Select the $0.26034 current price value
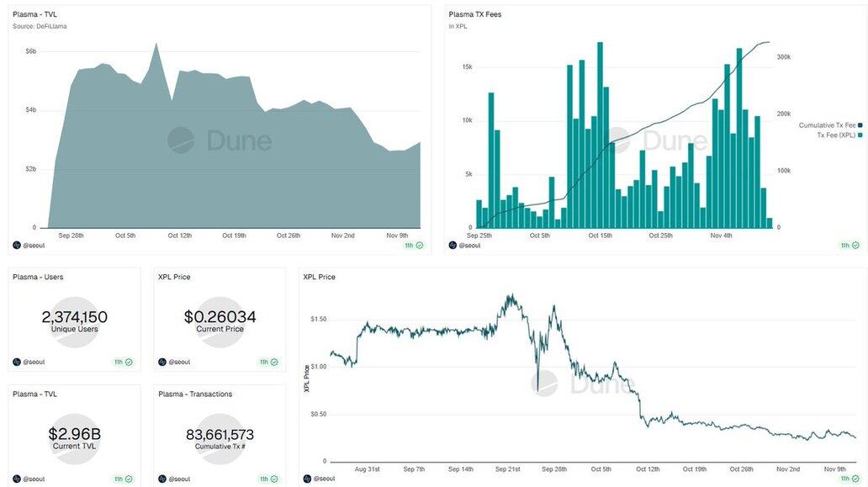The image size is (868, 487). [x=220, y=318]
